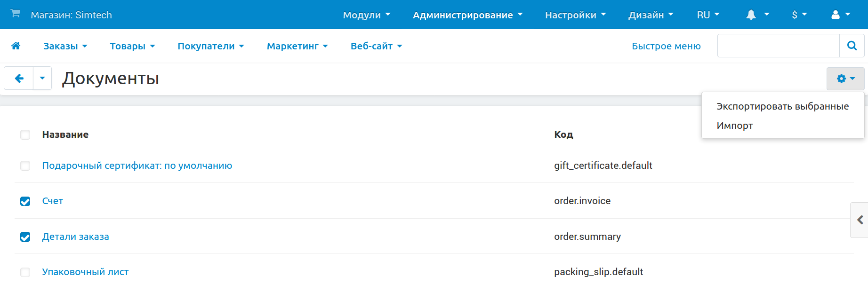This screenshot has width=868, height=301.
Task: Choose Импорт in the gear menu
Action: pyautogui.click(x=735, y=126)
